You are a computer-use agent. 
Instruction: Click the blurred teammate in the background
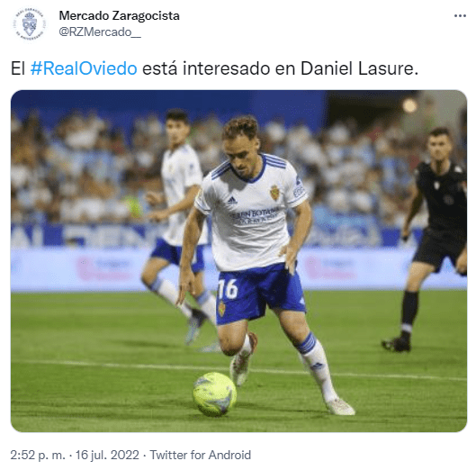177,225
